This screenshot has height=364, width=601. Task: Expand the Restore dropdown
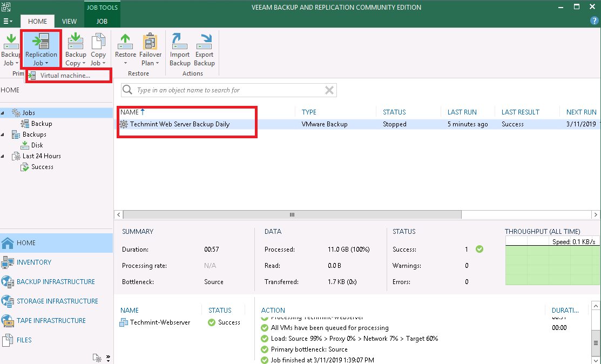[125, 63]
